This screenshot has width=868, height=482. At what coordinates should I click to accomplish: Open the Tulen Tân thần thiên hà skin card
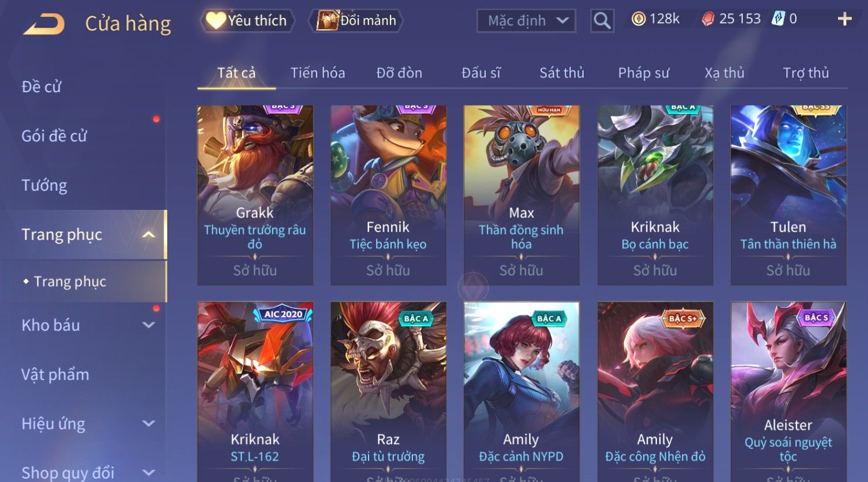click(788, 195)
